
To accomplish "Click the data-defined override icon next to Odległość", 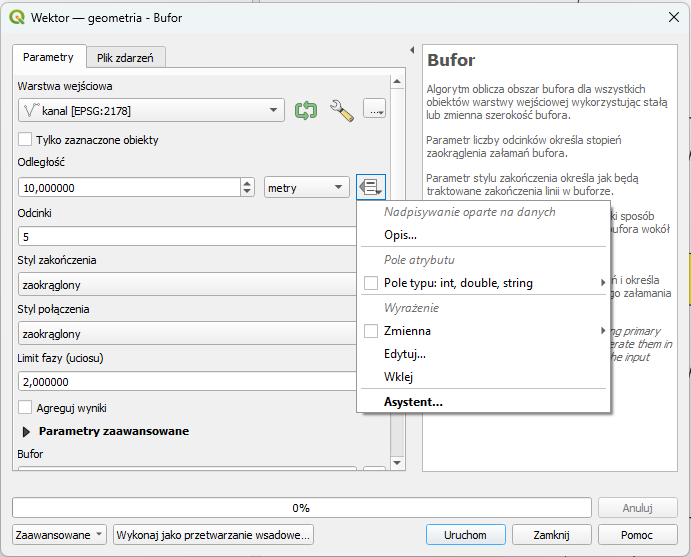I will click(370, 187).
